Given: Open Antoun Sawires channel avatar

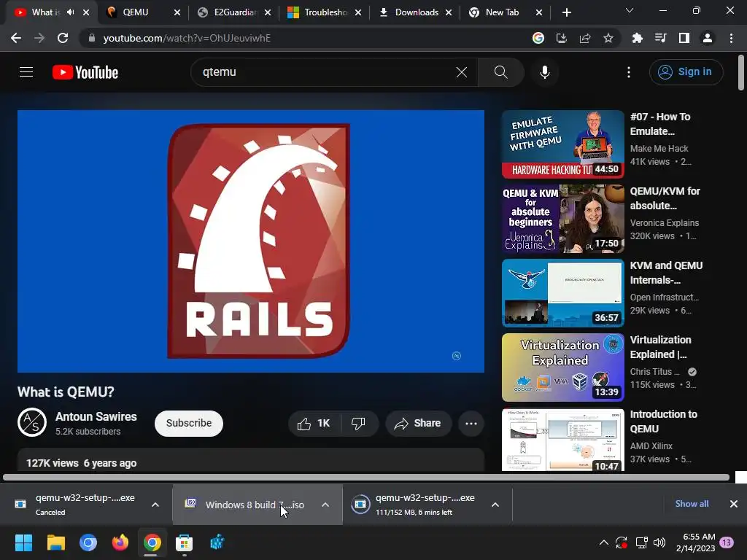Looking at the screenshot, I should click(x=32, y=422).
